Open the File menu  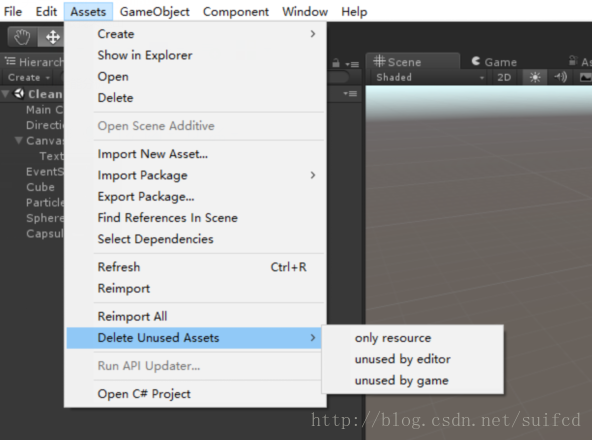point(13,12)
